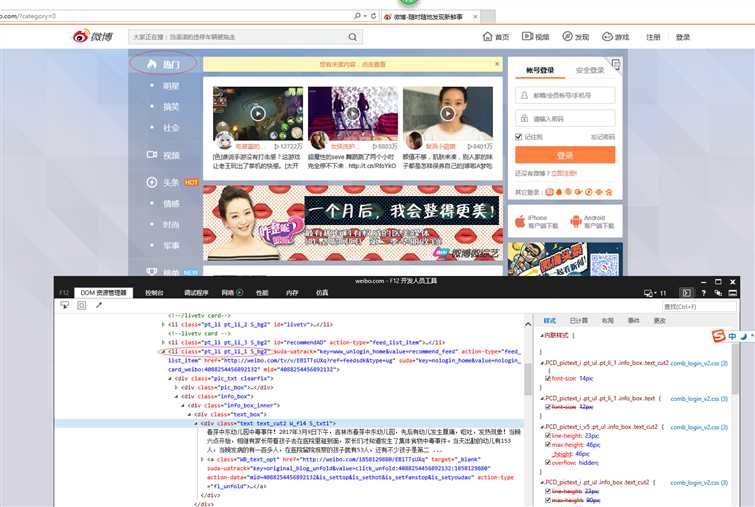Switch to 安全登录 secure login tab

589,70
